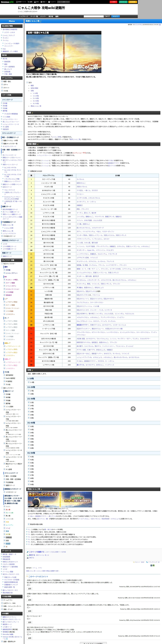
Task: Click the 黄金にゃんこ塔現る banner image
Action: 60,500
